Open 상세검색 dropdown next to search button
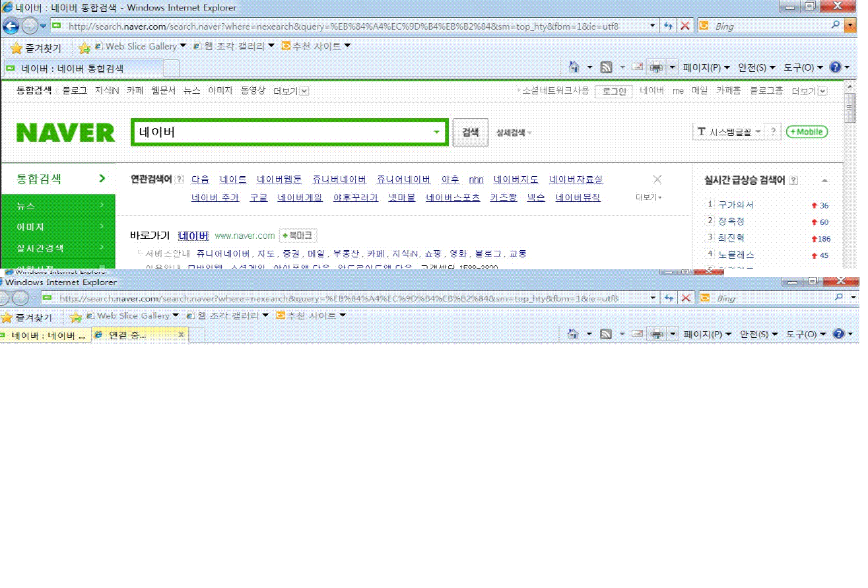868x588 pixels. pyautogui.click(x=514, y=133)
